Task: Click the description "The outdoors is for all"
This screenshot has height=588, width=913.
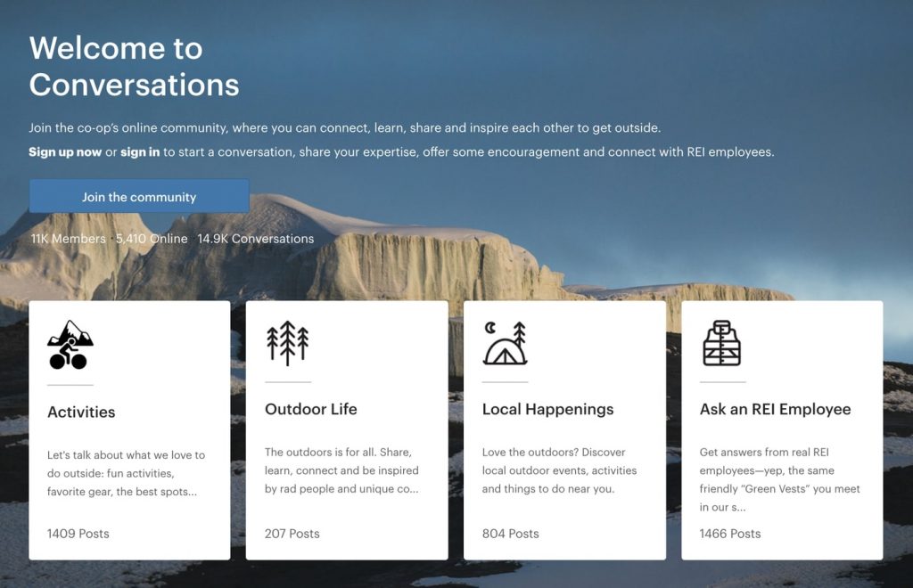Action: click(x=341, y=470)
